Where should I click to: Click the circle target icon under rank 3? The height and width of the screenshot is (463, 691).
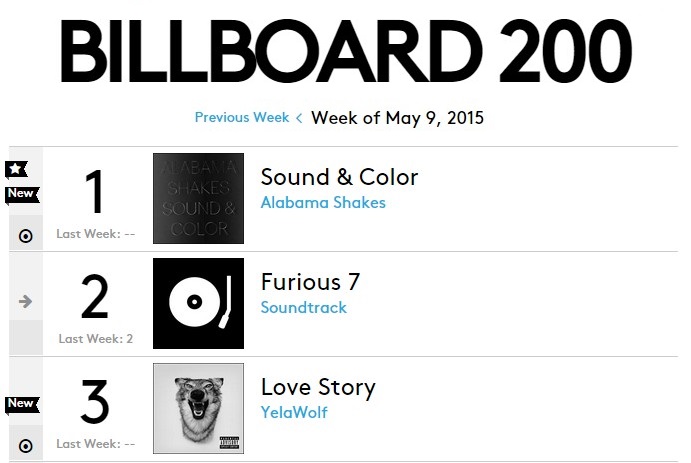pyautogui.click(x=26, y=446)
